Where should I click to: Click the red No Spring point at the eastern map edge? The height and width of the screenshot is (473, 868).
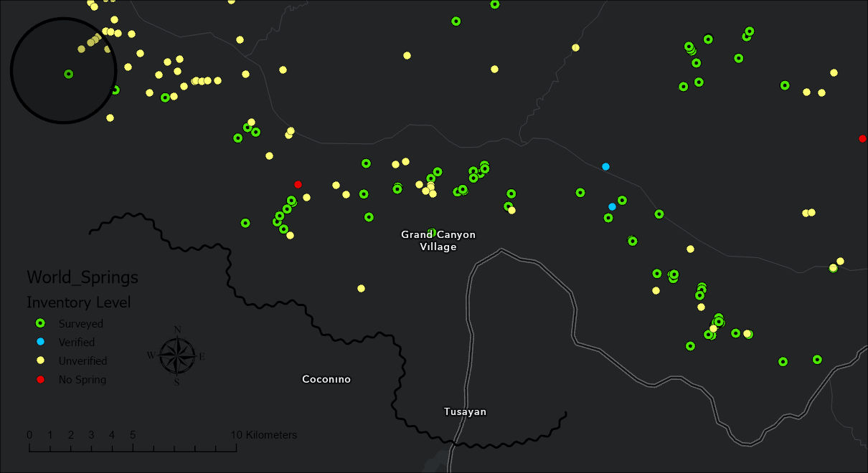pos(862,138)
